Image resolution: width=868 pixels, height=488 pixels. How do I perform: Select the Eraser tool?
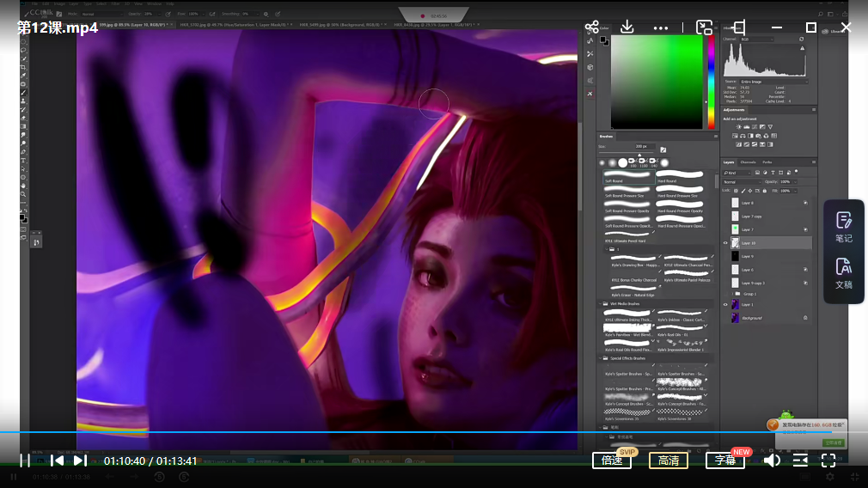coord(23,118)
